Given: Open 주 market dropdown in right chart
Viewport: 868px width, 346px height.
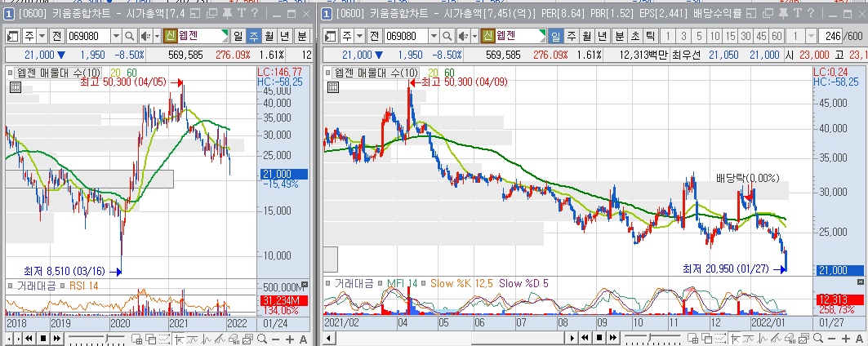Looking at the screenshot, I should coord(360,37).
